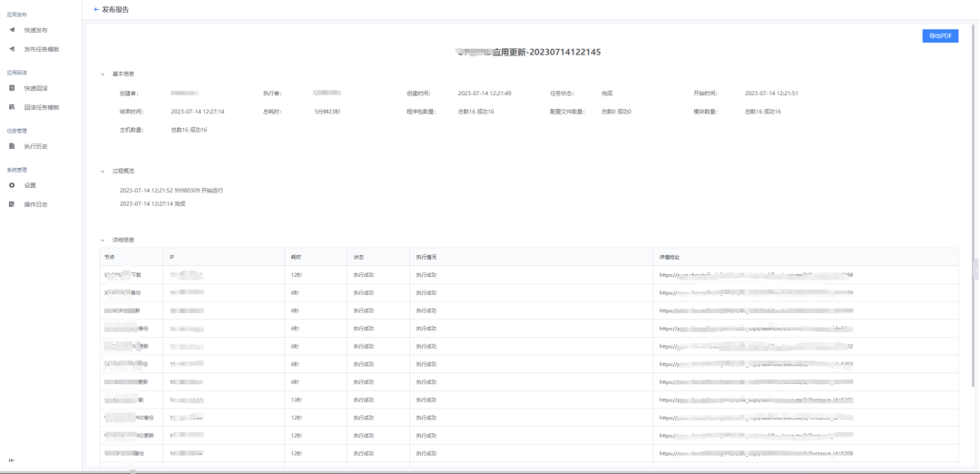Open 操作日志 in the sidebar
Viewport: 980px width, 474px height.
tap(35, 204)
